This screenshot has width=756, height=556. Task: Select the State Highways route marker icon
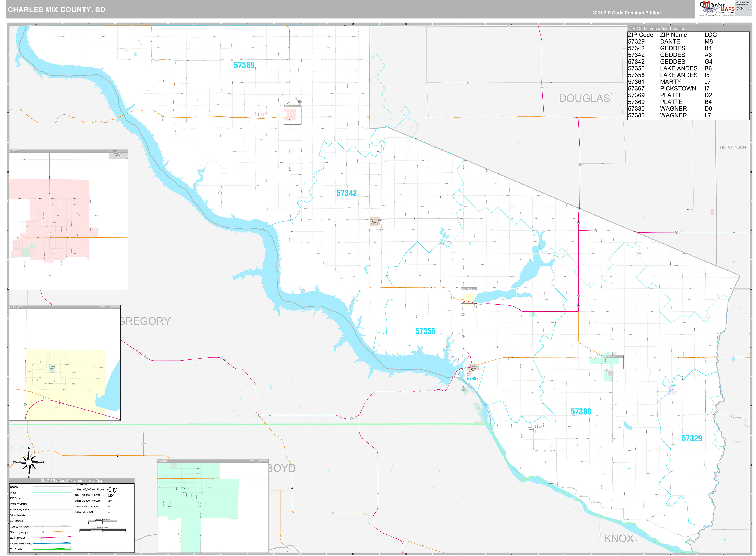tap(43, 532)
